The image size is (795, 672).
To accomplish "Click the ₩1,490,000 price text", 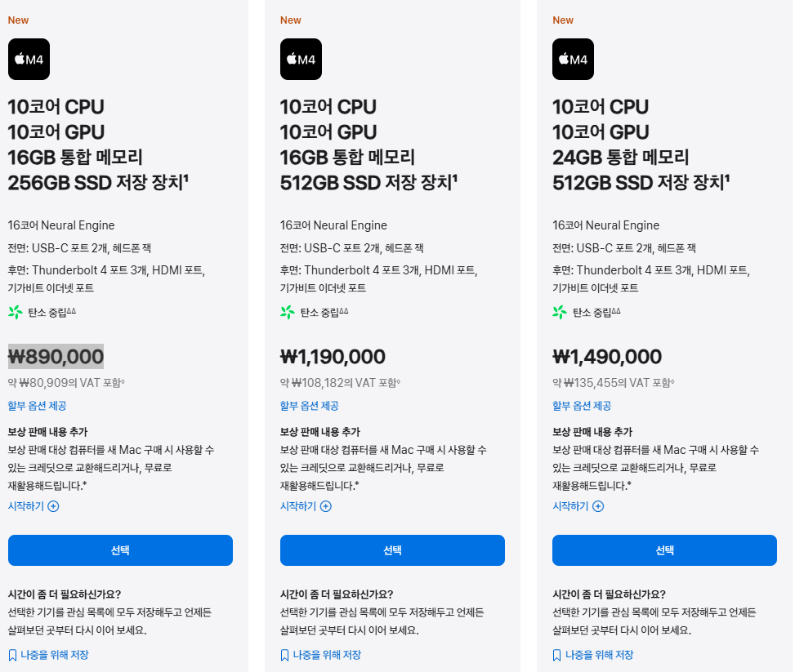I will pos(607,357).
